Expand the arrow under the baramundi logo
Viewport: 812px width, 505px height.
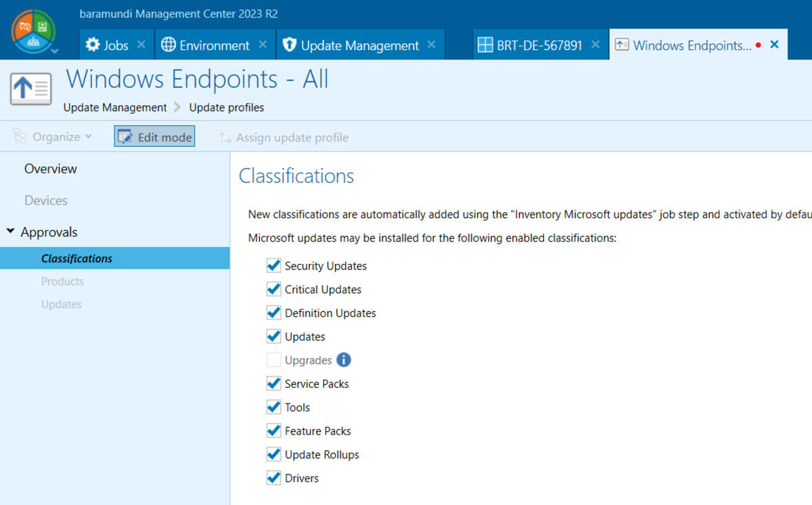click(55, 51)
